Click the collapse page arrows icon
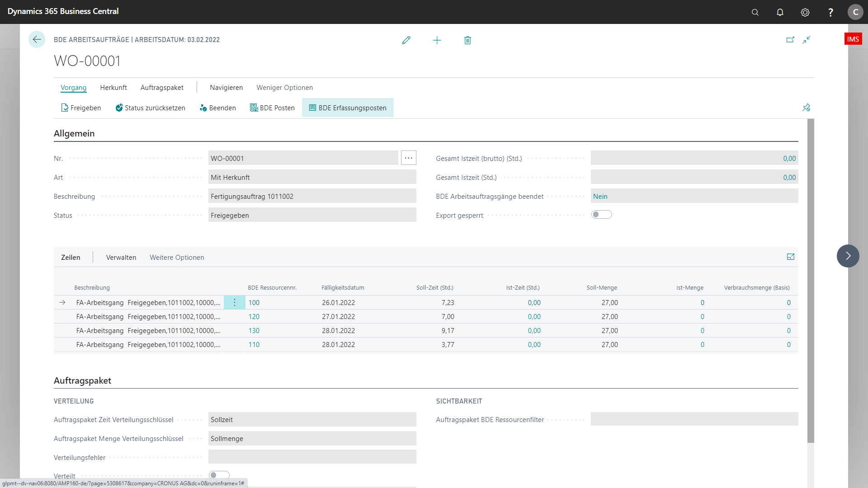Image resolution: width=868 pixels, height=488 pixels. click(807, 40)
